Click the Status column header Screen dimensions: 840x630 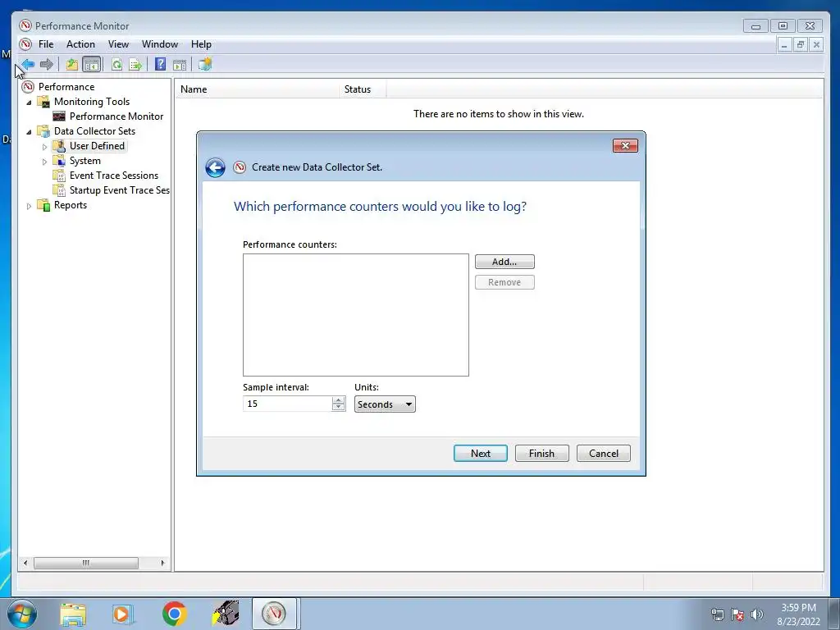[362, 89]
